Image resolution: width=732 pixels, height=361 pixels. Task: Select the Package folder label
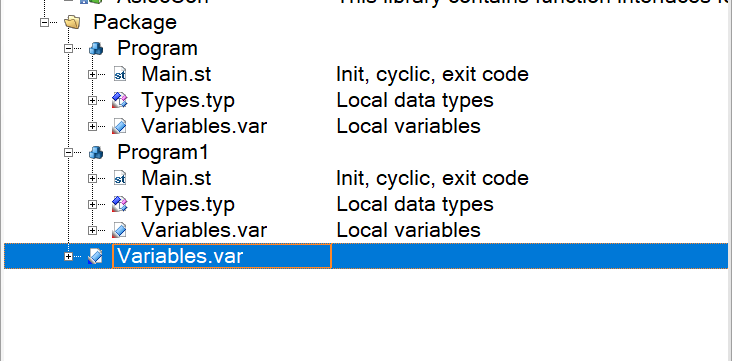coord(135,22)
